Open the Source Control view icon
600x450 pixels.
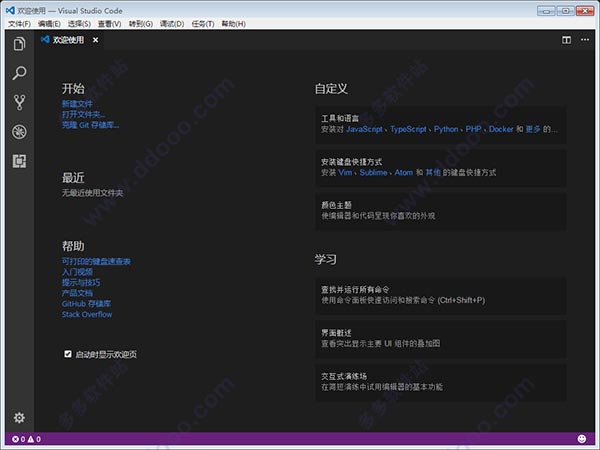[19, 103]
